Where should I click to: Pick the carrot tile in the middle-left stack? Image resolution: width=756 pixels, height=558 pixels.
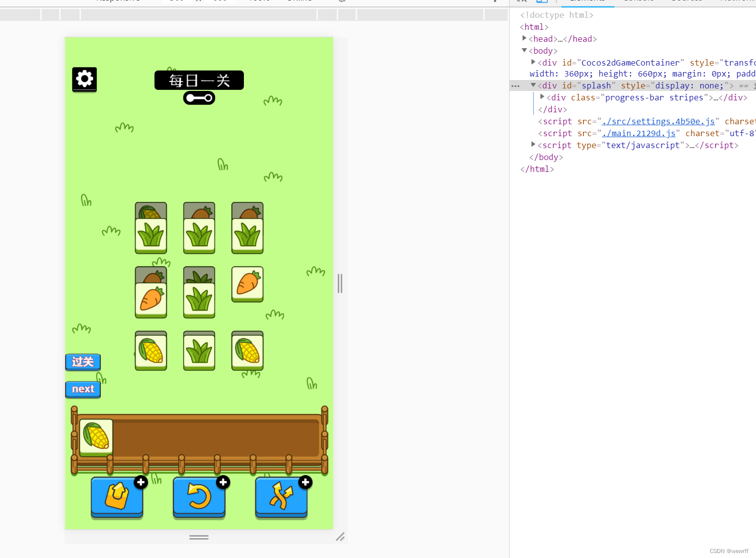click(x=151, y=300)
